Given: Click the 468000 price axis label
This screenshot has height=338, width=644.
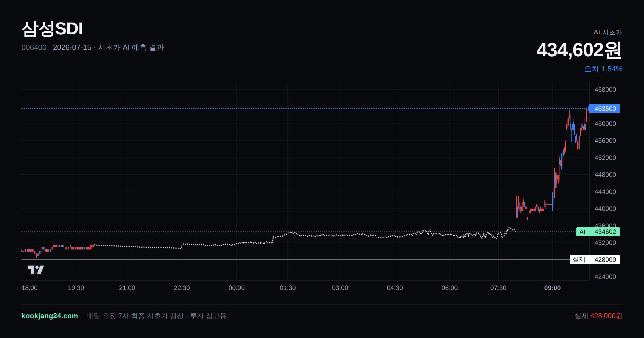Looking at the screenshot, I should [x=605, y=90].
